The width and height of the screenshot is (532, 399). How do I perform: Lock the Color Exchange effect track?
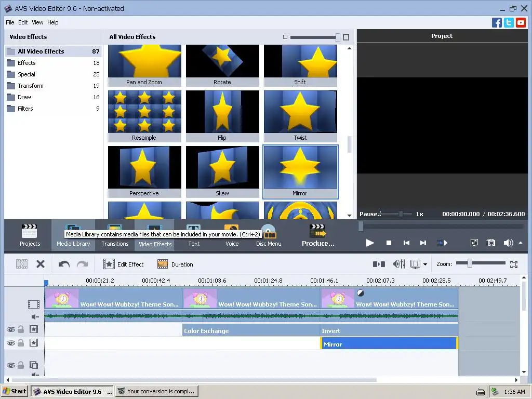click(x=21, y=329)
